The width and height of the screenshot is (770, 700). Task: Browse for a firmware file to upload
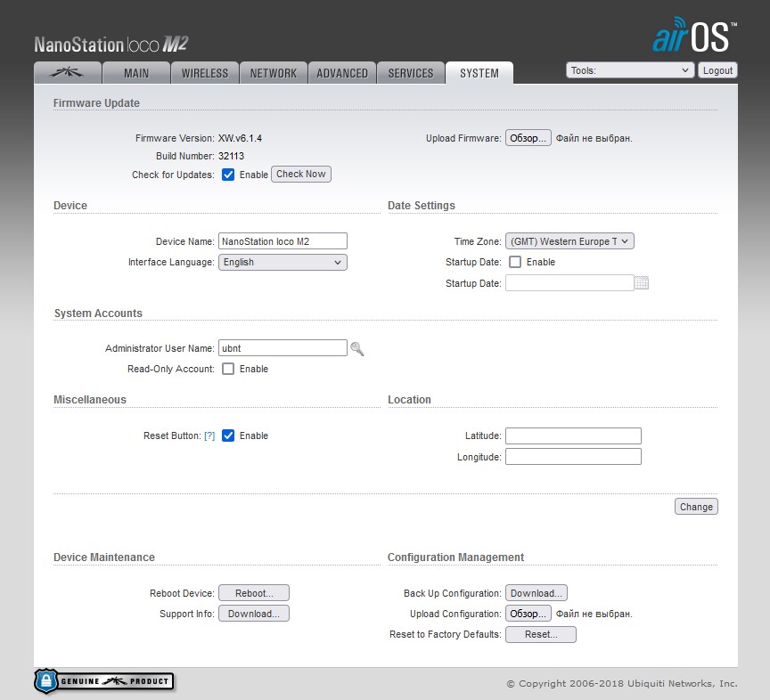click(528, 138)
